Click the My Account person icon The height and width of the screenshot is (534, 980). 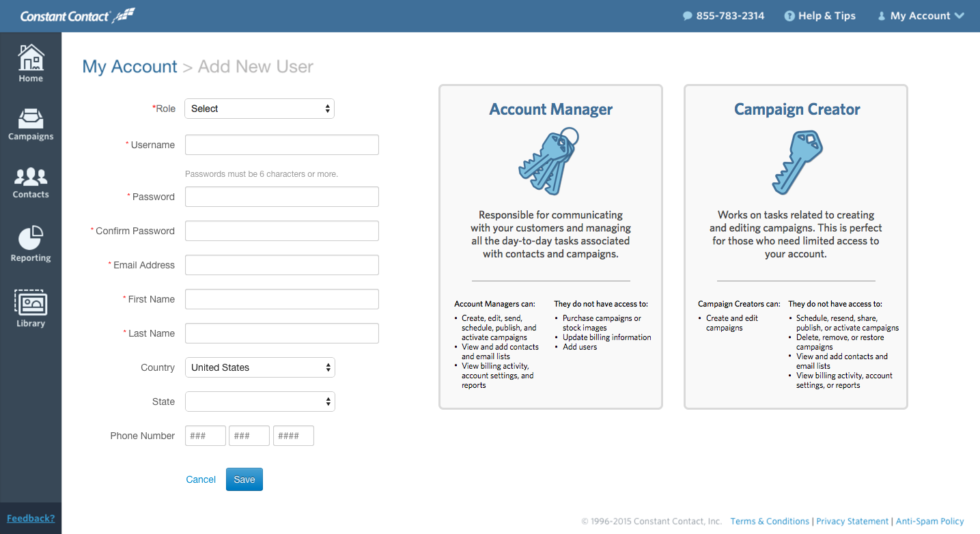point(881,16)
